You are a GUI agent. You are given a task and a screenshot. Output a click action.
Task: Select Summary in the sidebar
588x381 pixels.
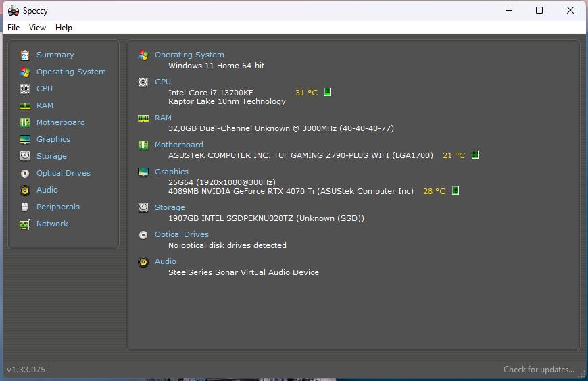[55, 55]
